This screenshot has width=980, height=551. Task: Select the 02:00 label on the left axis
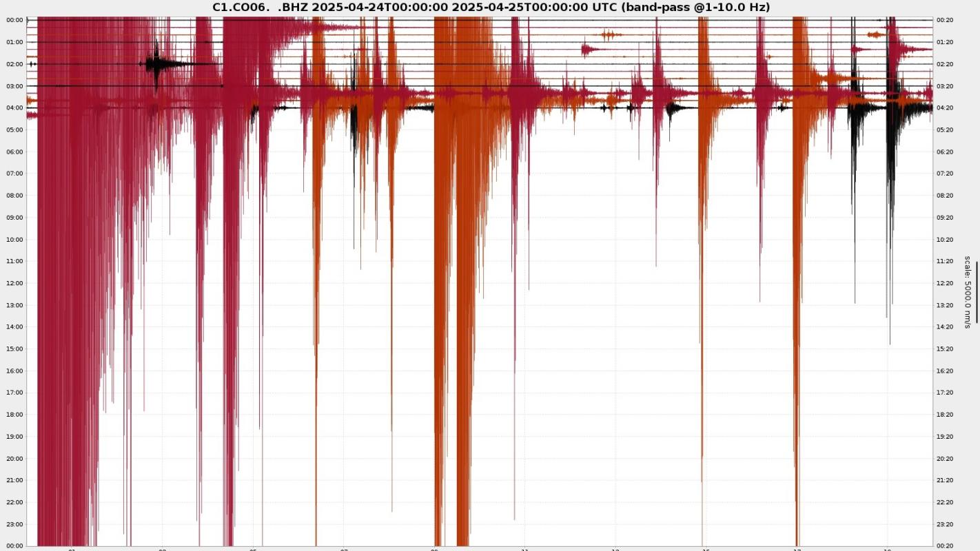(x=14, y=64)
